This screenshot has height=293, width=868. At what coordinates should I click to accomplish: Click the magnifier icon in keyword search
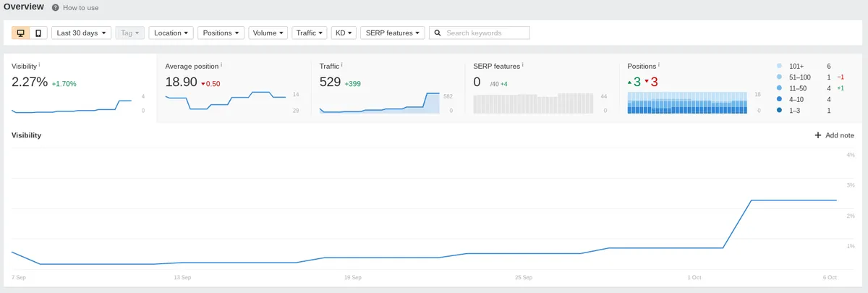click(438, 33)
